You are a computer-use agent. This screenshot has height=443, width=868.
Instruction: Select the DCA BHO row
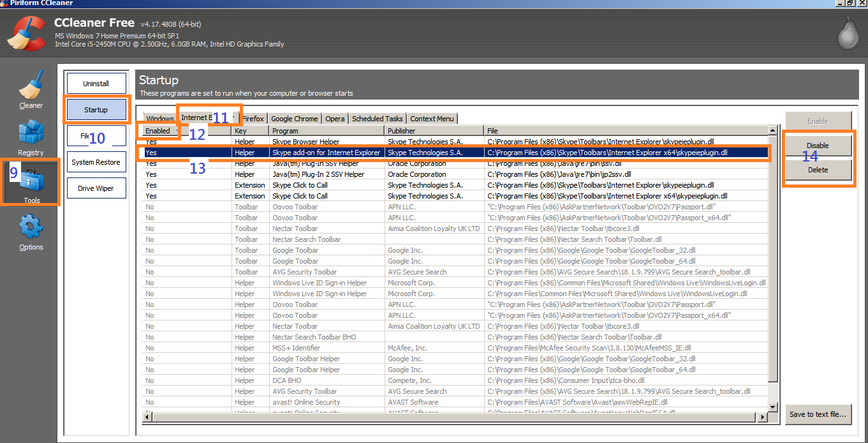tap(455, 380)
